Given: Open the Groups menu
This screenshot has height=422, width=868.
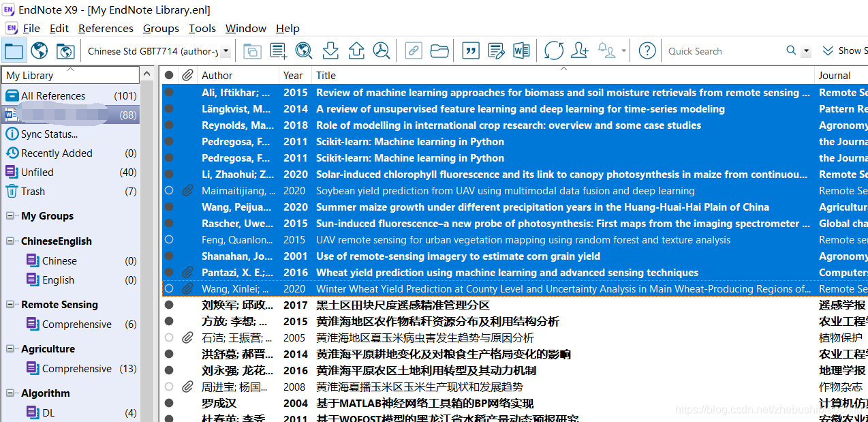Looking at the screenshot, I should tap(161, 28).
